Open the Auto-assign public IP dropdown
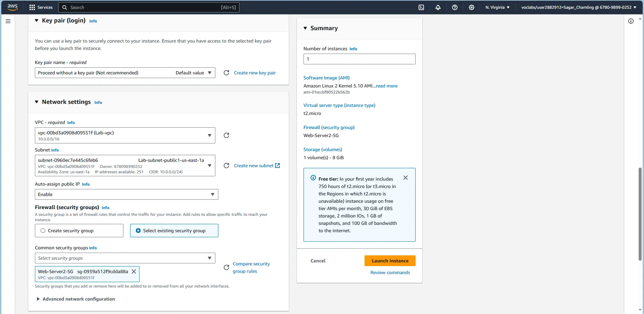 [x=126, y=194]
